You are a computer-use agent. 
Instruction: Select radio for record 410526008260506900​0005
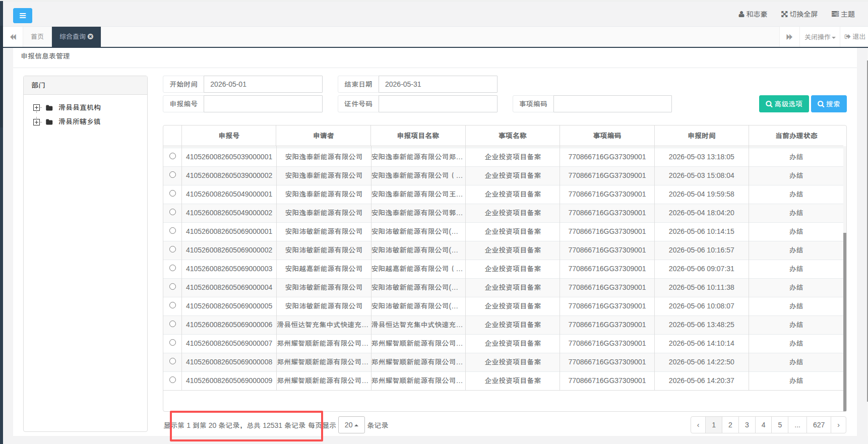[x=172, y=305]
